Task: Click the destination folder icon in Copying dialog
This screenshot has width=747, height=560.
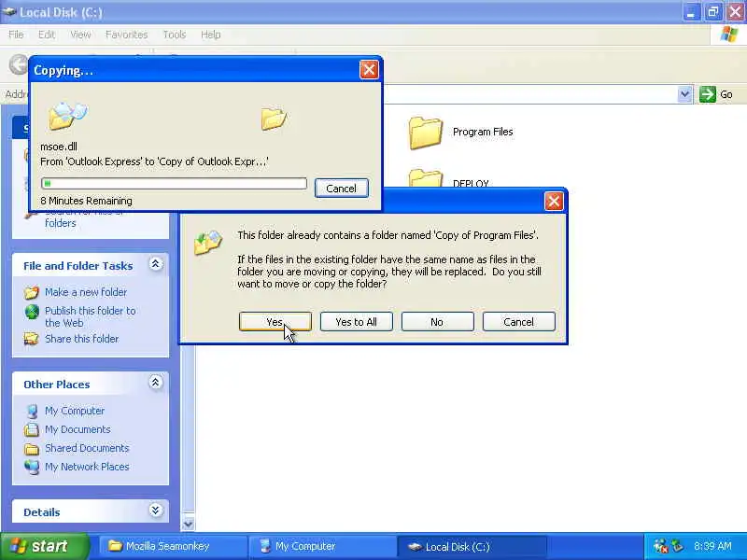Action: click(x=274, y=119)
